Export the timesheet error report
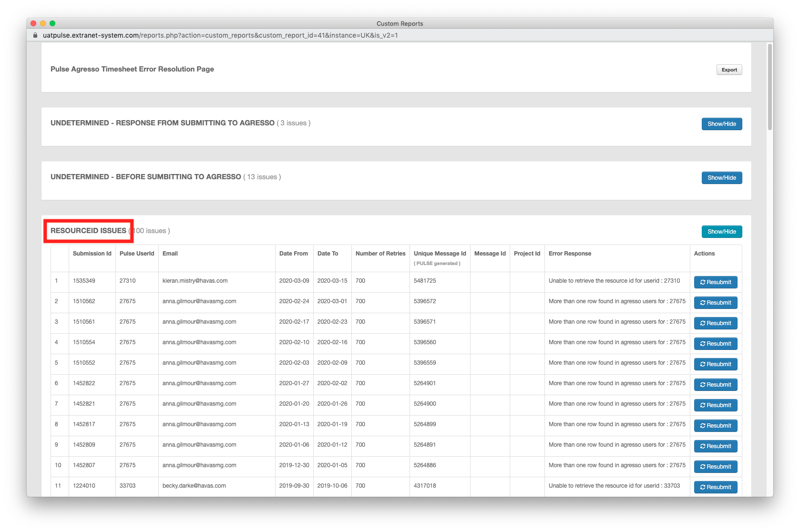The height and width of the screenshot is (532, 800). tap(729, 69)
